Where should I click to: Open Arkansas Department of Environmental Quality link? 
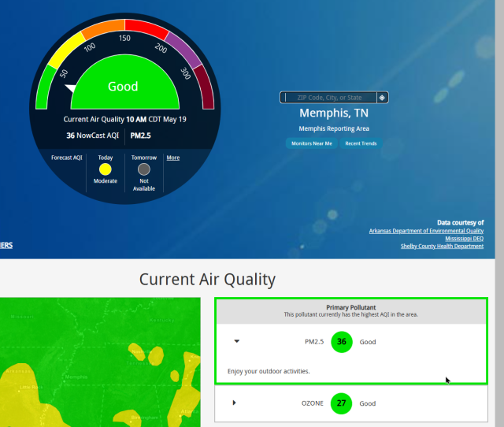point(426,231)
